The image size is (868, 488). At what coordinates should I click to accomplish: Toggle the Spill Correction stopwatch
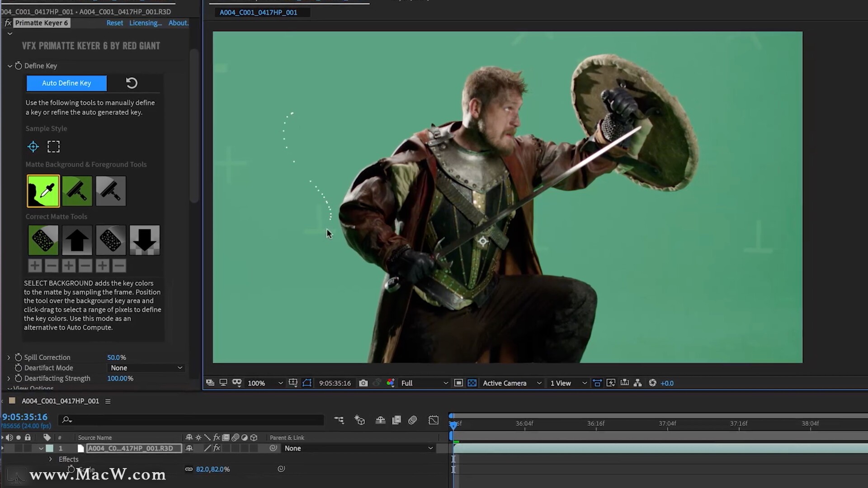pyautogui.click(x=18, y=357)
